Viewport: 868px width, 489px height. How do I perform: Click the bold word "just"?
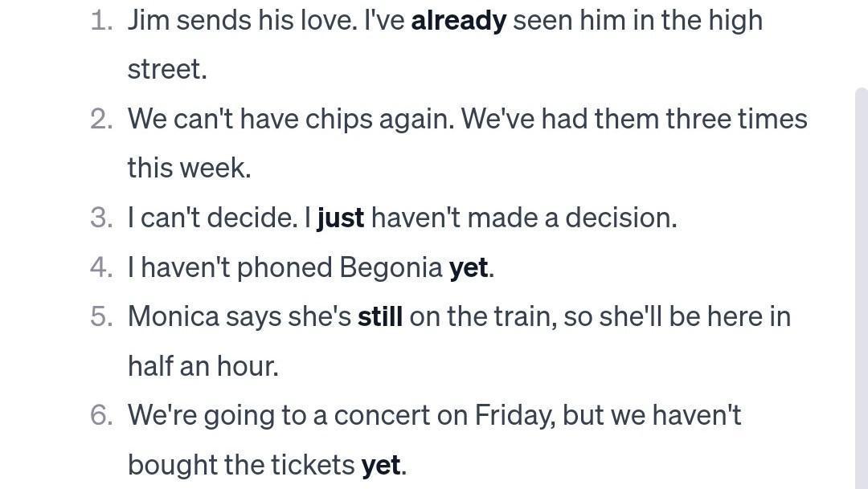click(341, 218)
